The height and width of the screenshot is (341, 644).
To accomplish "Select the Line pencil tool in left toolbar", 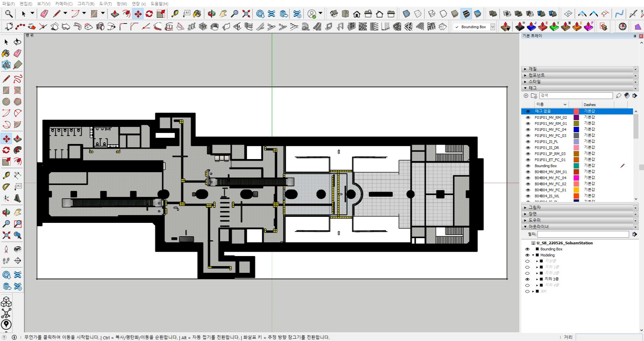I will 6,79.
